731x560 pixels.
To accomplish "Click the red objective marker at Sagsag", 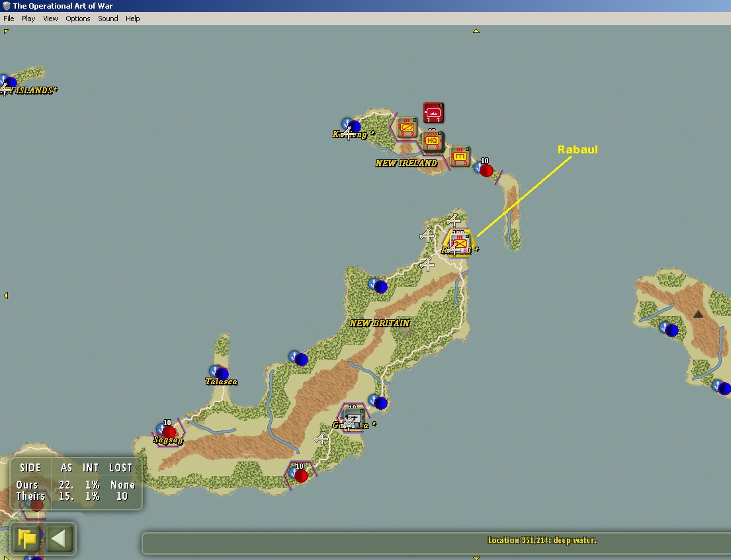I will tap(169, 432).
